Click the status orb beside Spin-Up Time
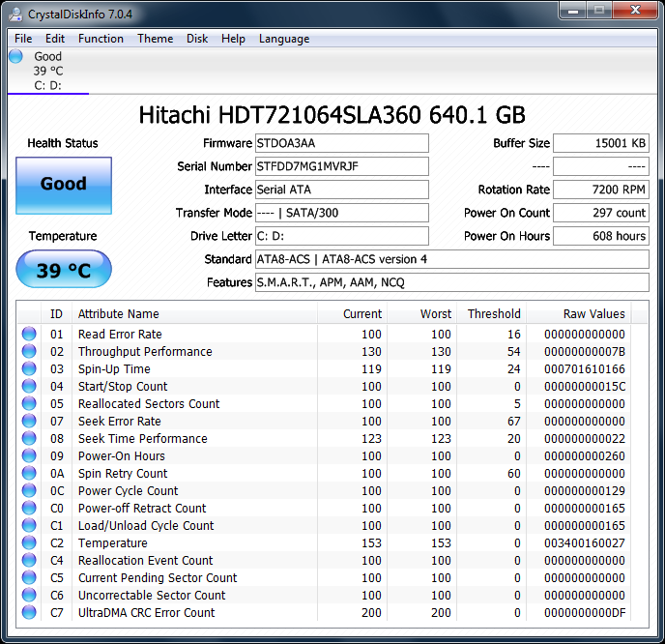This screenshot has height=644, width=665. [29, 369]
